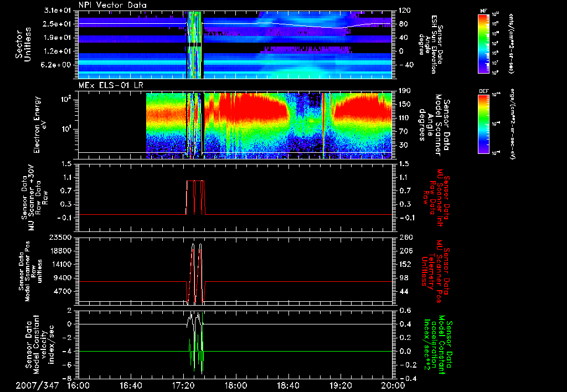Click the 17:20 time axis label
Screen dimensions: 567x392
(184, 385)
